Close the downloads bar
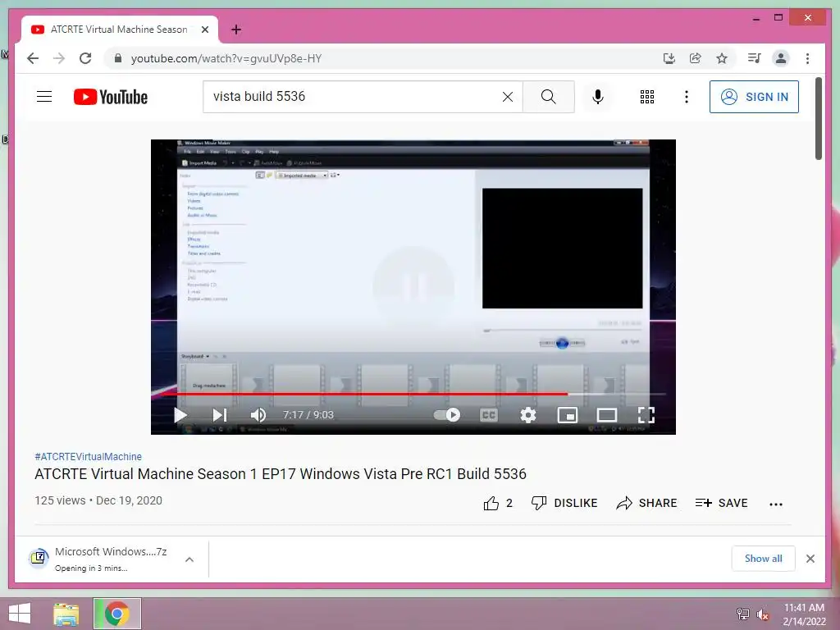The height and width of the screenshot is (630, 840). click(810, 559)
